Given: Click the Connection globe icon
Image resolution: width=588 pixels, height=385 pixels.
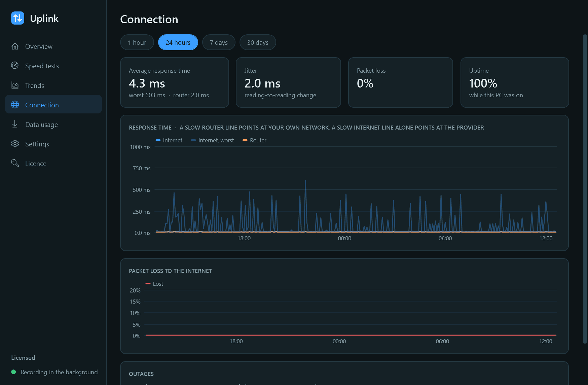Looking at the screenshot, I should click(x=15, y=105).
